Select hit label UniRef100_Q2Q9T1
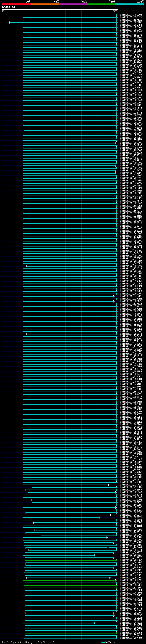146x644 pixels. [x=131, y=517]
